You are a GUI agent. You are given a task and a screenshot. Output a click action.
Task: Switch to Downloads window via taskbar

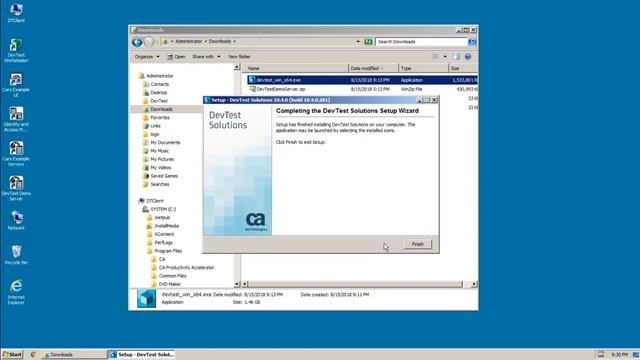pos(73,354)
